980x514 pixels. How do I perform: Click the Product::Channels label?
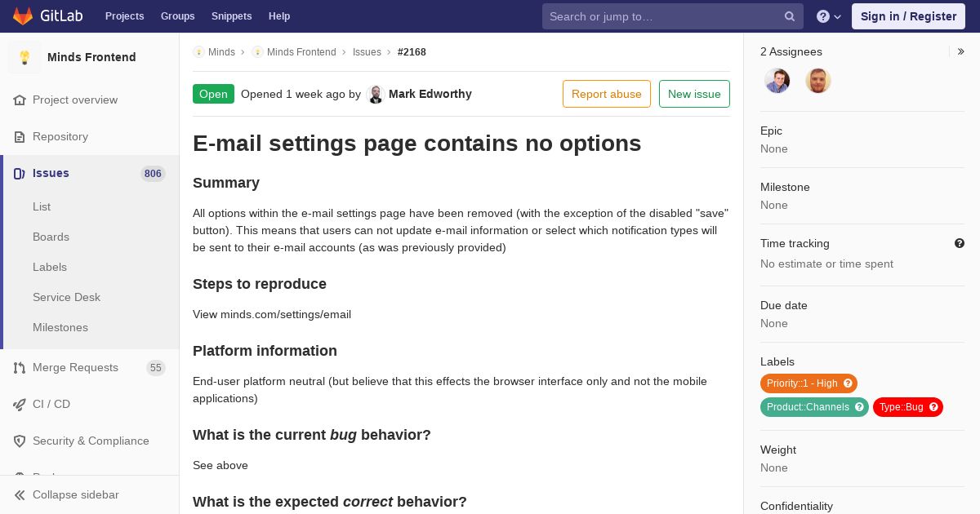814,407
